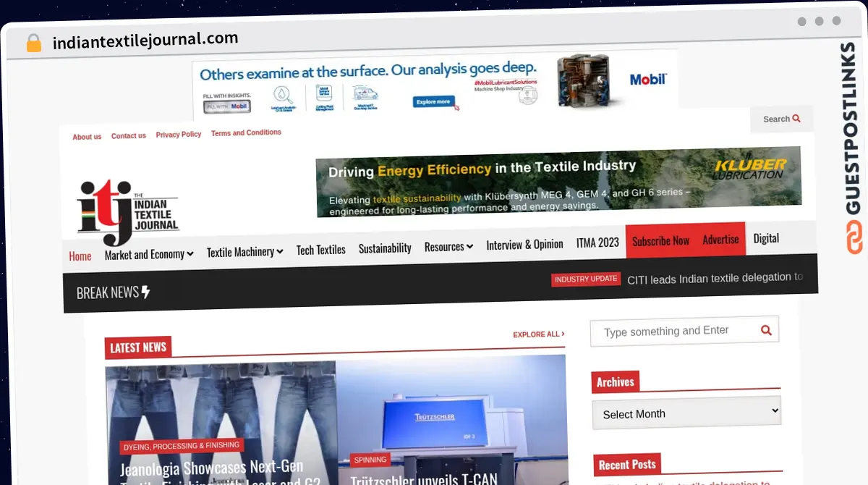Click the search magnifier in the sidebar field
The width and height of the screenshot is (868, 485).
766,330
